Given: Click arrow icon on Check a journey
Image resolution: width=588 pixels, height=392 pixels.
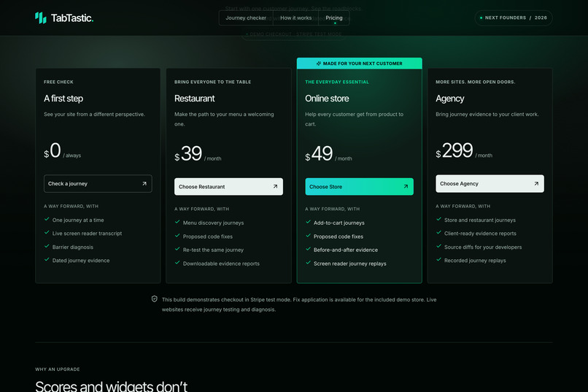Looking at the screenshot, I should 144,184.
